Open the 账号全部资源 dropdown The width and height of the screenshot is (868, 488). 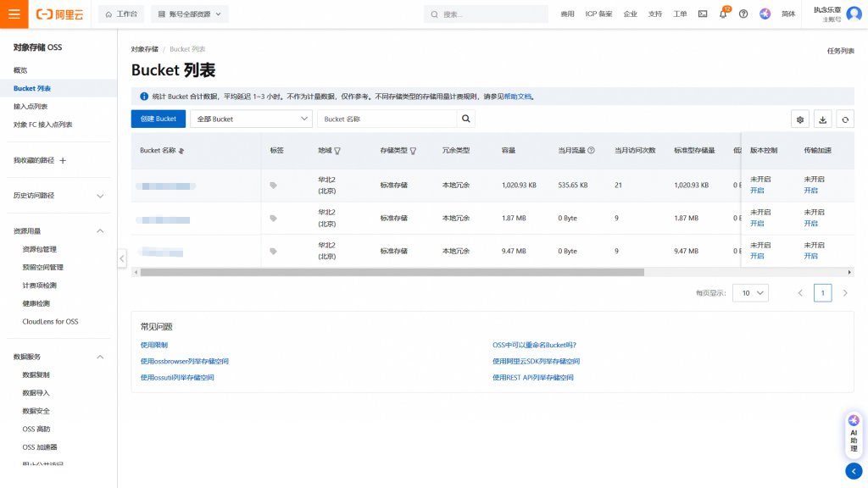(x=192, y=14)
